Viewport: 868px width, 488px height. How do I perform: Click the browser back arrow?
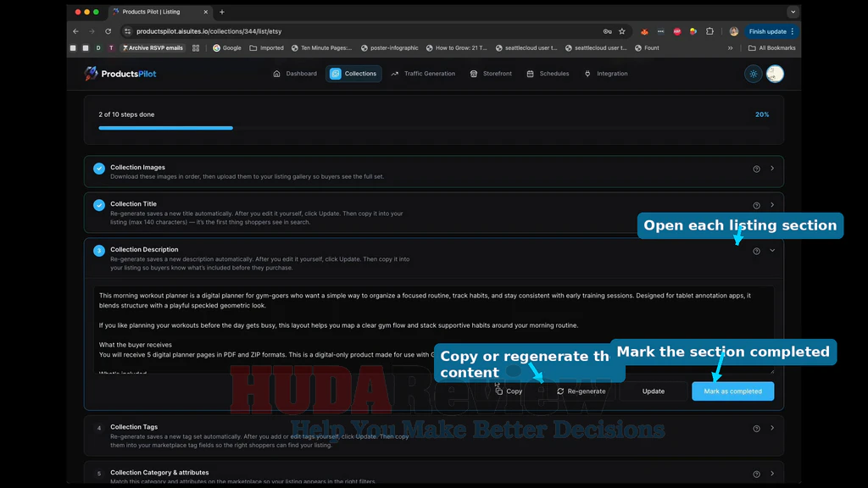coord(75,31)
